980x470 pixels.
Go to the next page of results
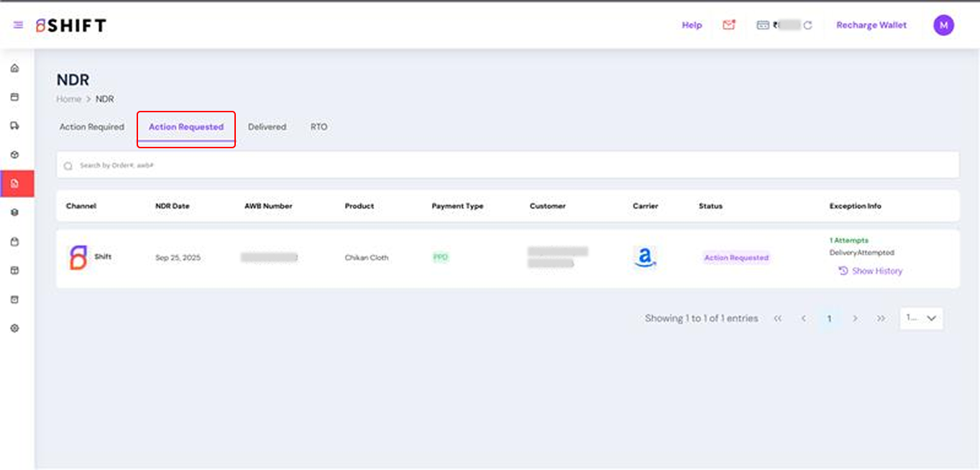(x=855, y=318)
